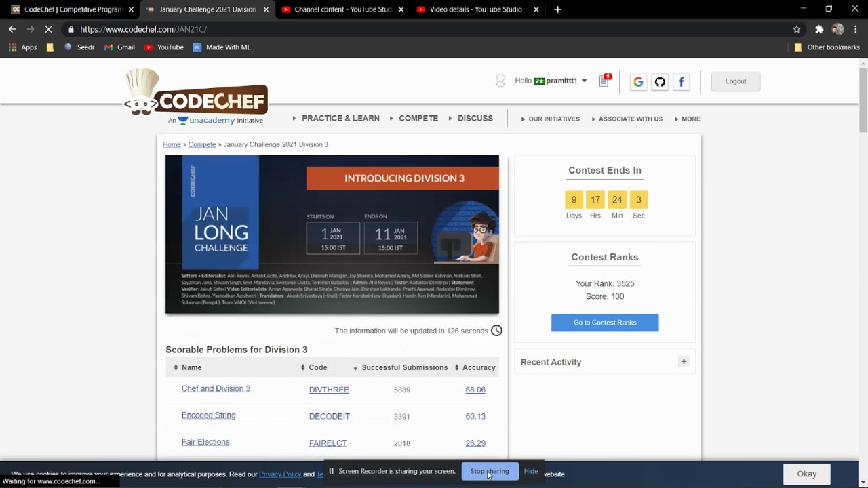868x488 pixels.
Task: Open the Other bookmarks folder
Action: [827, 47]
